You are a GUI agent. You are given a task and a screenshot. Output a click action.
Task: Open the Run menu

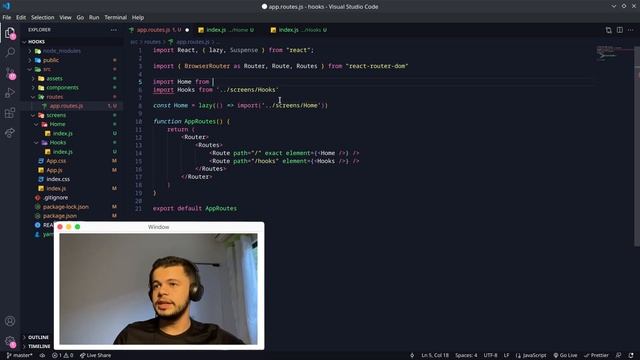[94, 18]
